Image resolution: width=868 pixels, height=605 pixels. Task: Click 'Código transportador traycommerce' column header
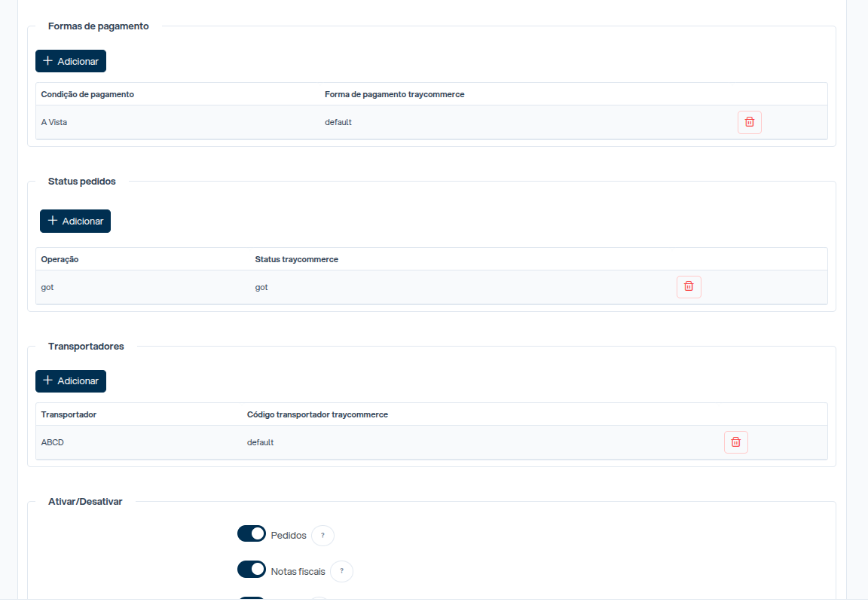(x=318, y=414)
